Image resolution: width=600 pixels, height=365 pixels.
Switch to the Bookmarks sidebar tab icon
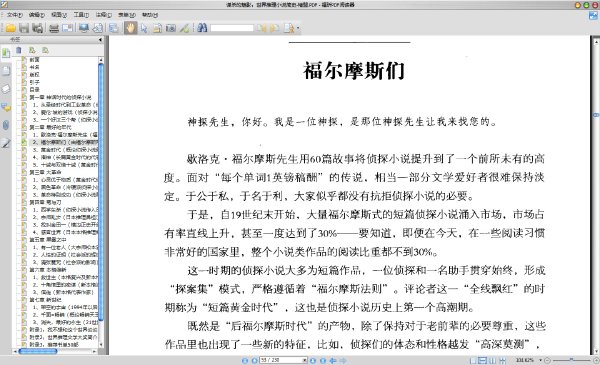6,53
